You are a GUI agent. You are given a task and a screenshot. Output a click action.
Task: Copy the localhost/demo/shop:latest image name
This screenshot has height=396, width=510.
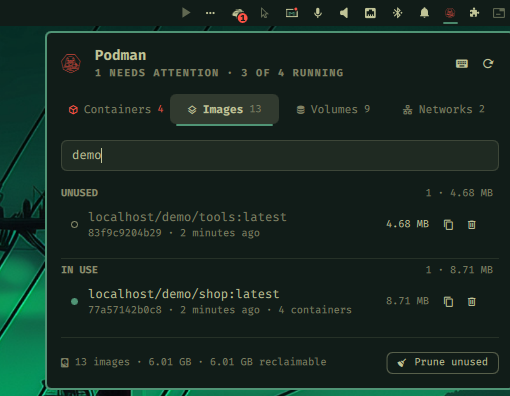(x=448, y=302)
